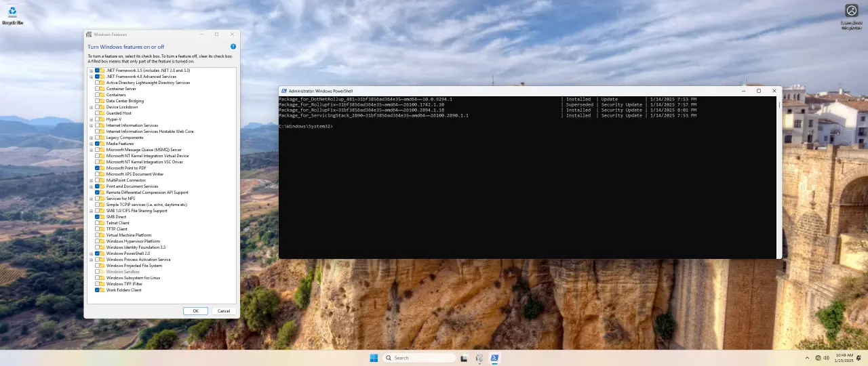The height and width of the screenshot is (366, 868).
Task: Expand .NET Framework 3.5 tree node
Action: 92,70
